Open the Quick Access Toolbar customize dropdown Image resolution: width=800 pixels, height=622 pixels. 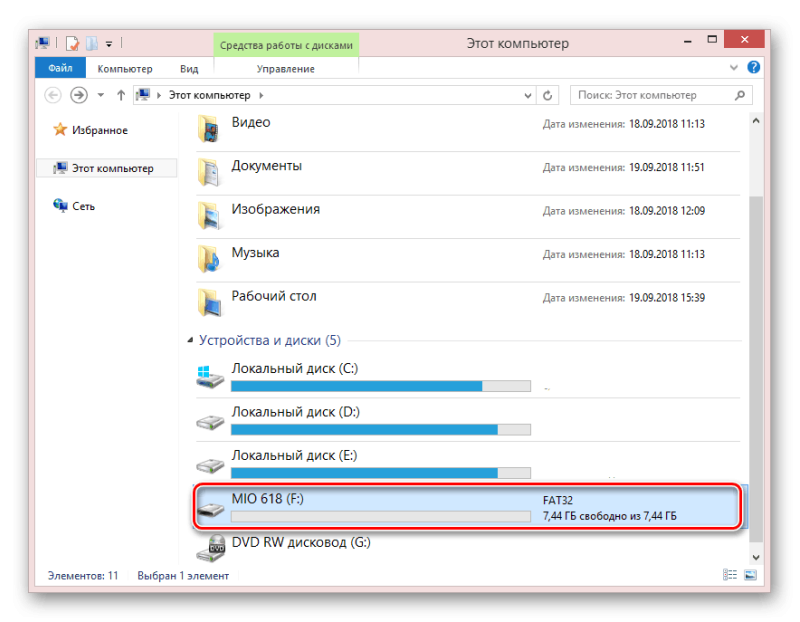(109, 44)
